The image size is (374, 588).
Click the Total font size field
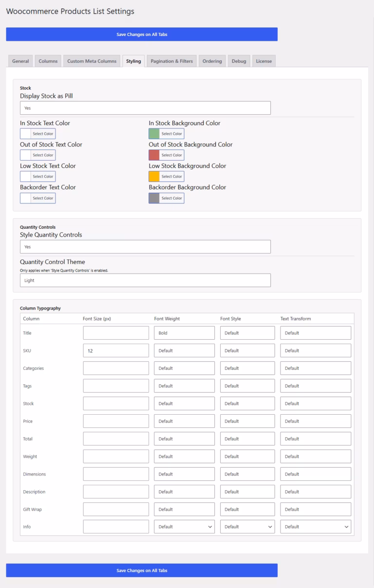pos(116,439)
